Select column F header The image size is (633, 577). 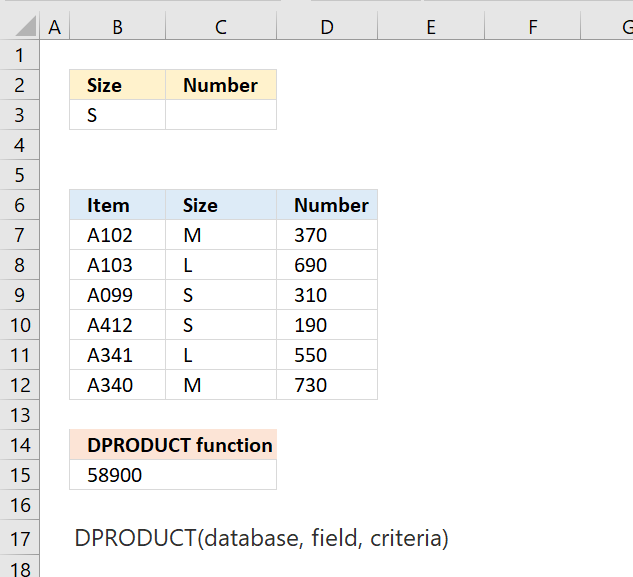[x=532, y=27]
